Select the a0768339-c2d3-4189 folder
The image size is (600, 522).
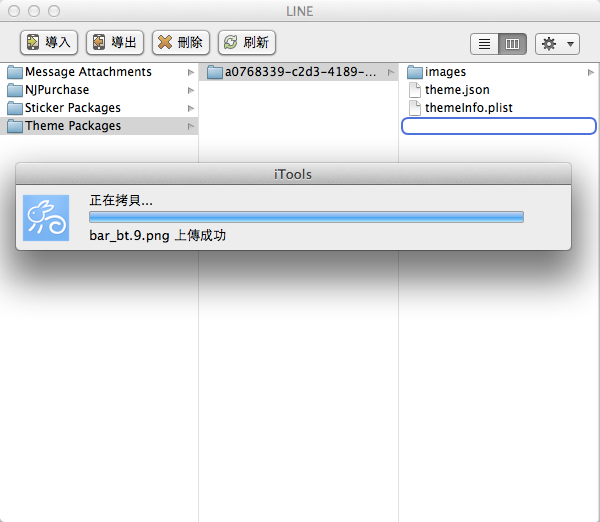click(298, 72)
